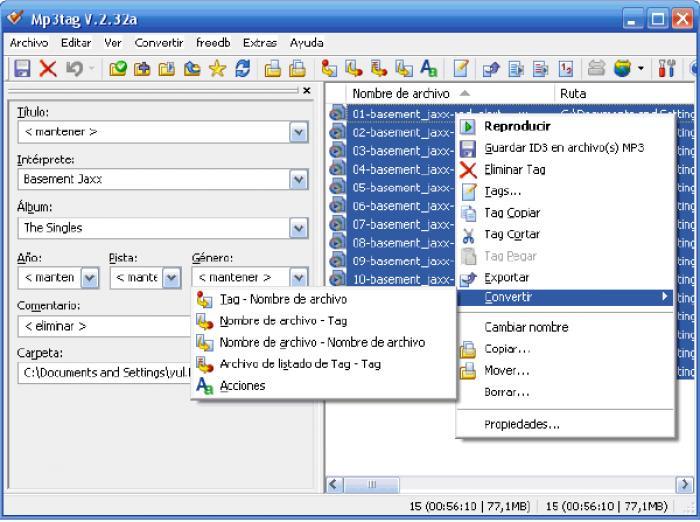The height and width of the screenshot is (522, 700).
Task: Click the undo arrow toolbar icon
Action: click(74, 69)
